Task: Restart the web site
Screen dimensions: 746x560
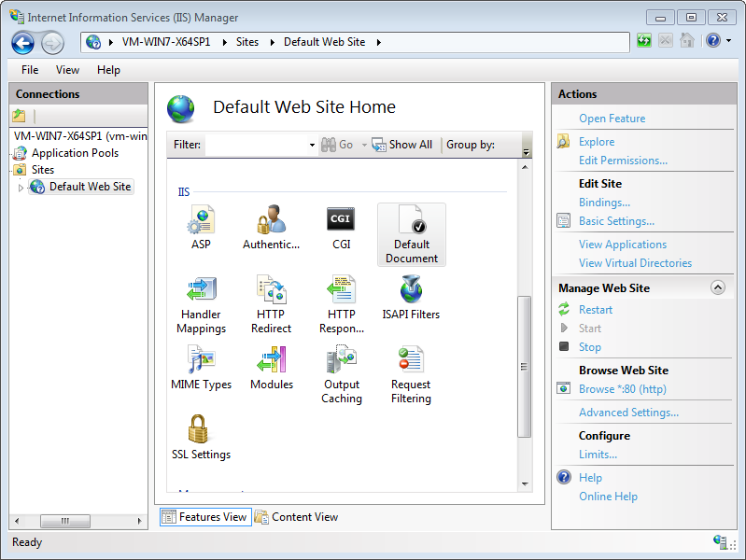Action: [596, 310]
